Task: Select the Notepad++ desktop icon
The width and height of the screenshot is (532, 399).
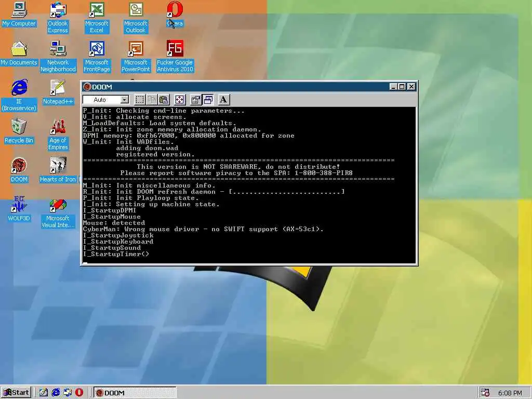Action: pyautogui.click(x=58, y=92)
